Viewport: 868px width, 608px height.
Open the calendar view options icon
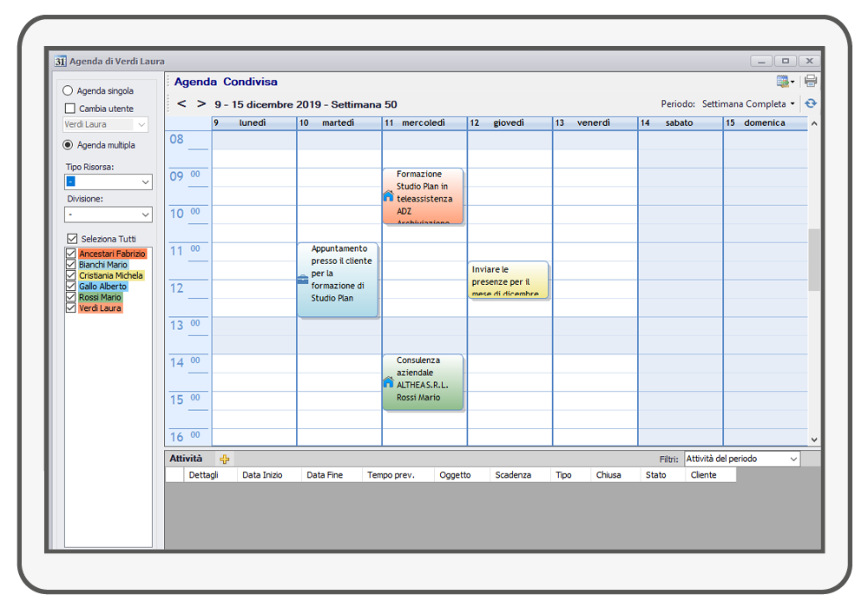(x=784, y=81)
